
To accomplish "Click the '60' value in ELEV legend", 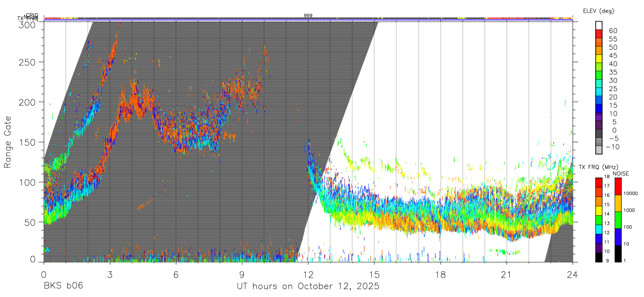I will (x=613, y=31).
